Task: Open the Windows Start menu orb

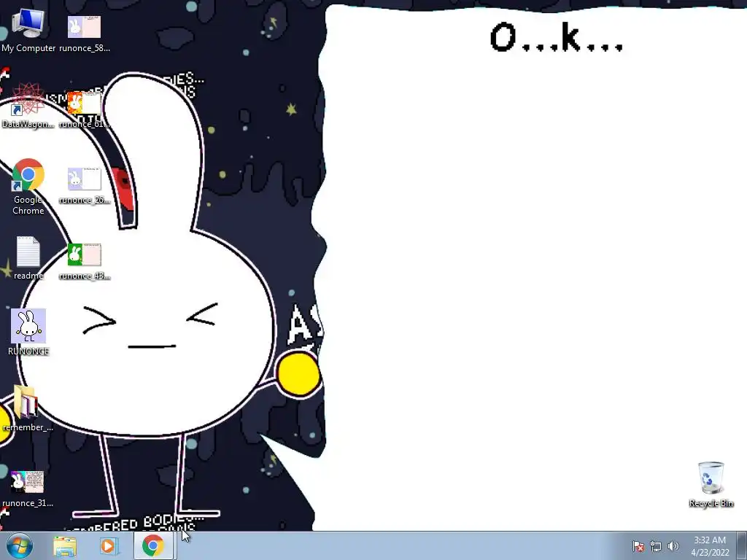Action: pyautogui.click(x=20, y=545)
